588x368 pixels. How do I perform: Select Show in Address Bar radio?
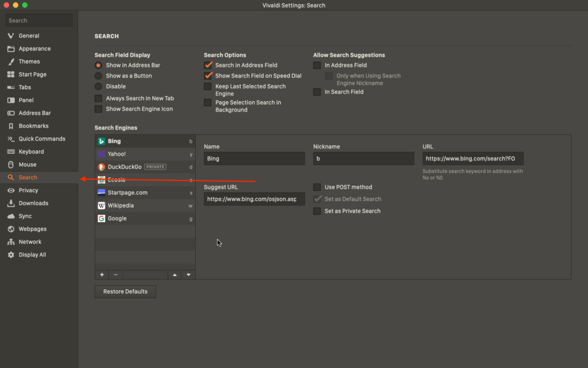point(98,66)
